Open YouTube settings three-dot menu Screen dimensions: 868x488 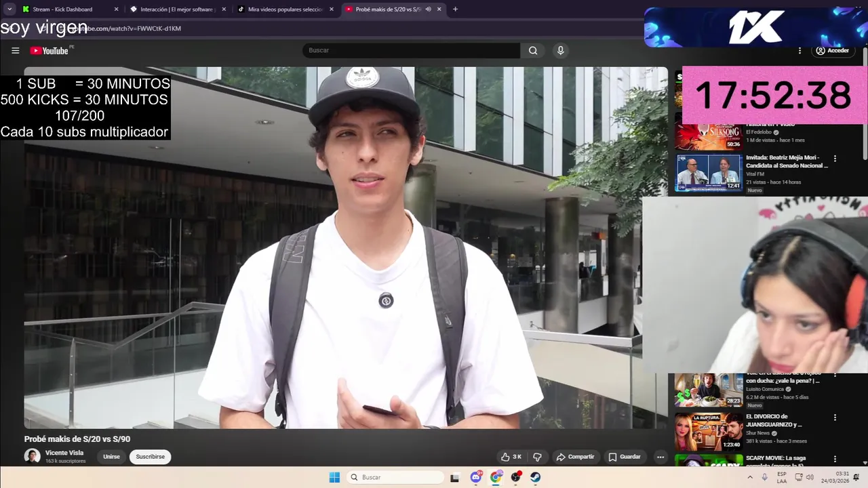800,51
